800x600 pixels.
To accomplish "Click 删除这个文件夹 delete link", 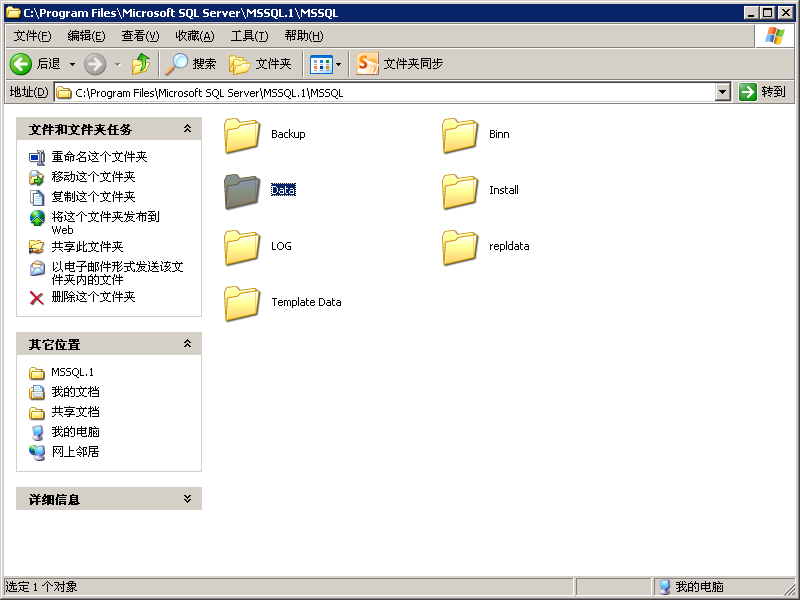I will pos(93,296).
